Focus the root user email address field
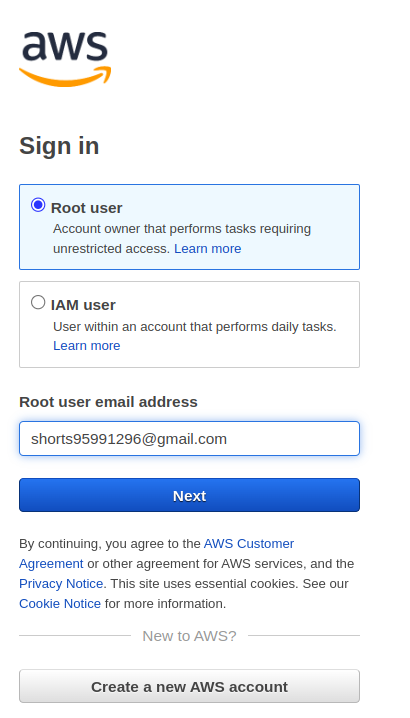The image size is (410, 718). (x=189, y=439)
